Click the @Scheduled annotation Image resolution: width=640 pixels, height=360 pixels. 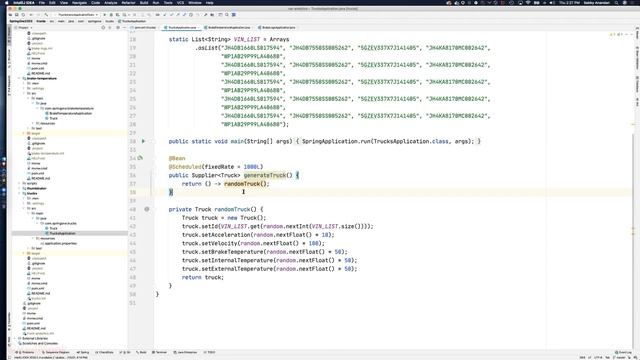pyautogui.click(x=185, y=167)
